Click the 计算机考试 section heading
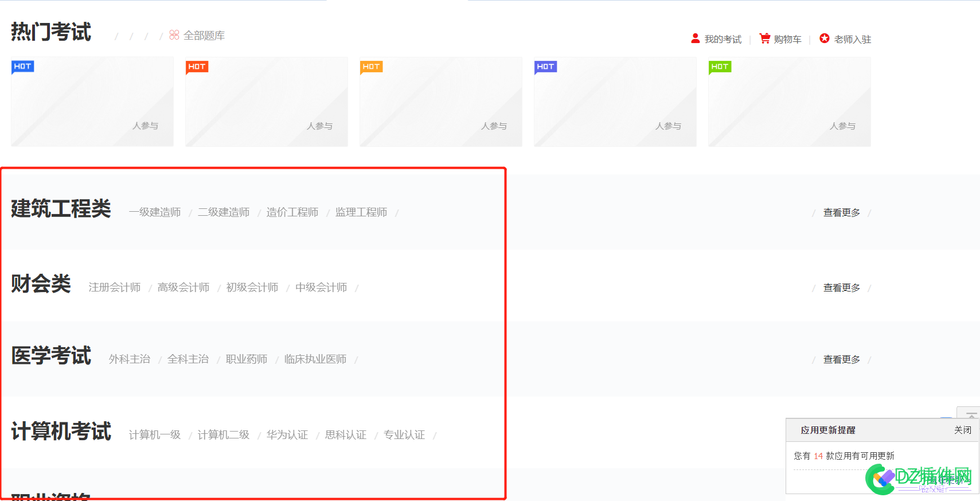The height and width of the screenshot is (501, 980). (61, 432)
